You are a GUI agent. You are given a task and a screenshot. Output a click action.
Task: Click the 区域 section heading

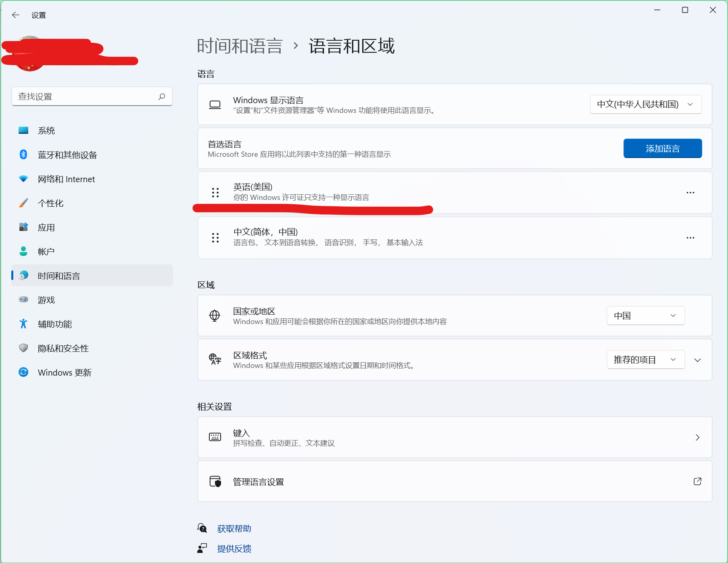206,285
